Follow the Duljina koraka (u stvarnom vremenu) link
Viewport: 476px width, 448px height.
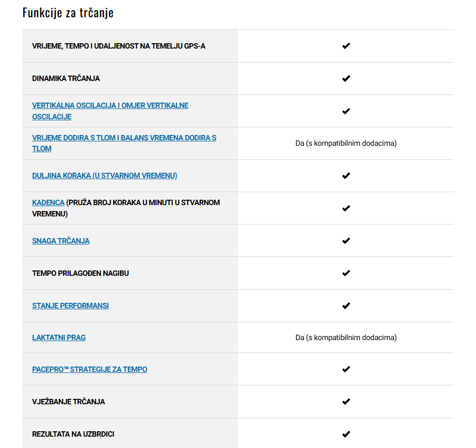point(105,176)
